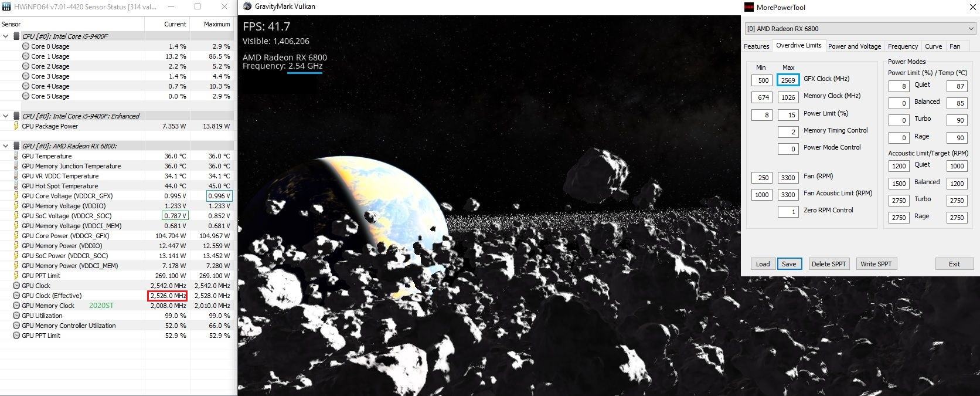Click the GPU Clock (Effective) sensor icon
This screenshot has width=980, height=396.
pyautogui.click(x=16, y=296)
